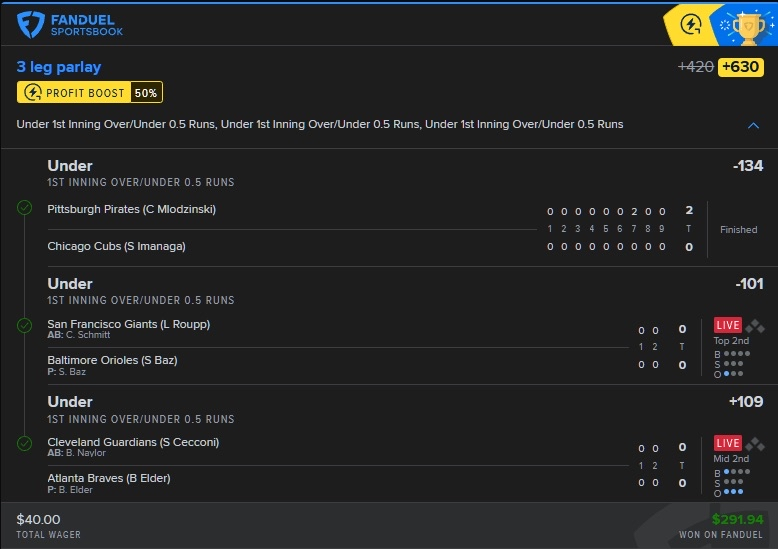Click the Profit Boost 50% badge
The height and width of the screenshot is (549, 778).
90,92
